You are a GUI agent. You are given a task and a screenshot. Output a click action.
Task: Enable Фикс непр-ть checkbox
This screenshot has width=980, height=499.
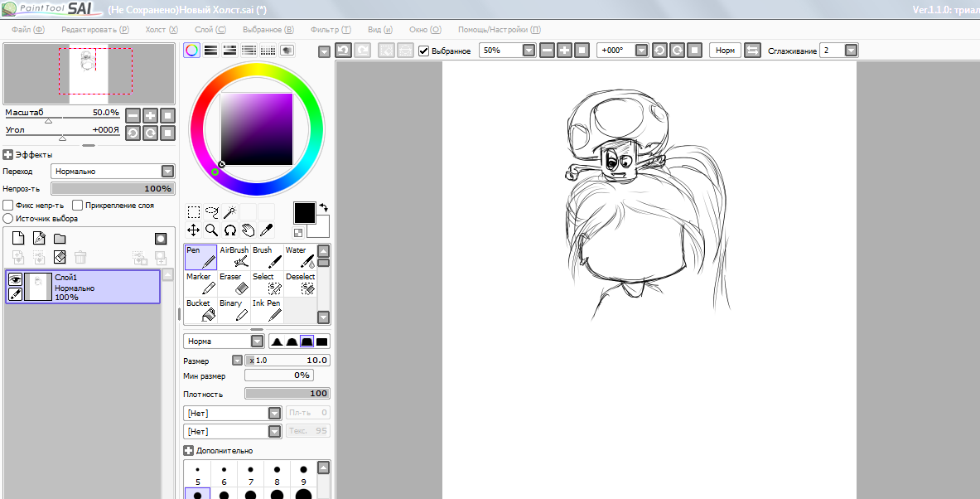(8, 205)
